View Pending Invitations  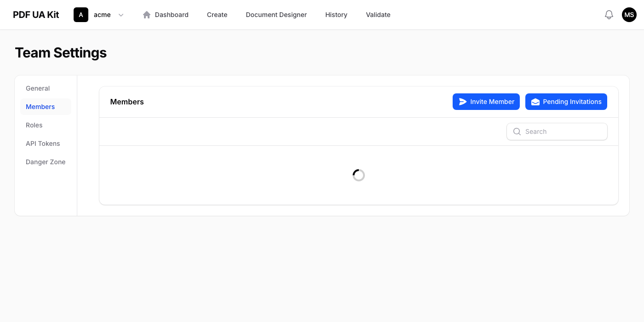click(566, 101)
